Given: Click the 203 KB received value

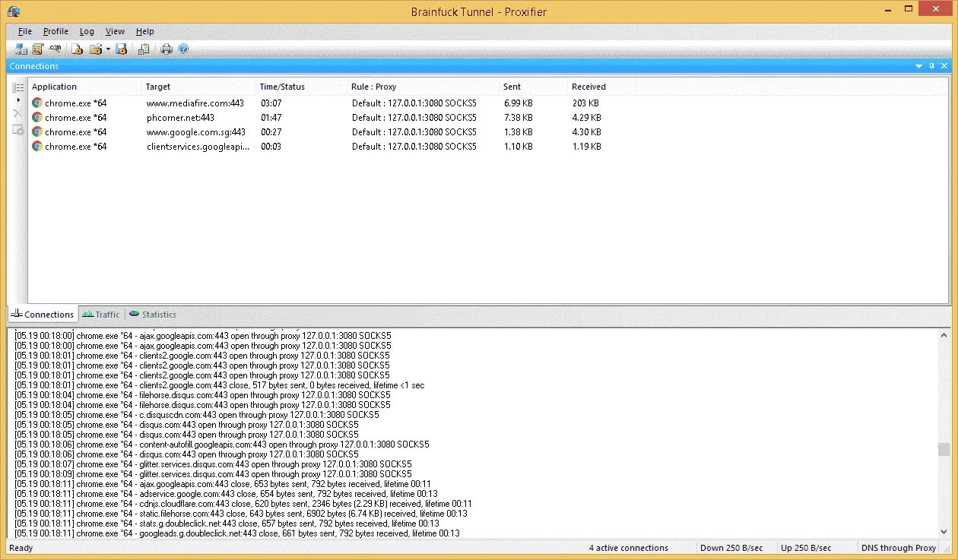Looking at the screenshot, I should tap(585, 103).
